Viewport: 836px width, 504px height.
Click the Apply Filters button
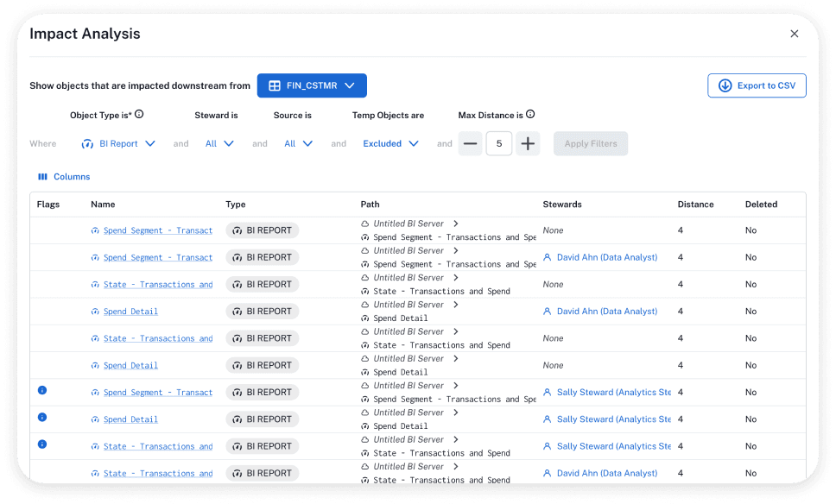point(591,143)
